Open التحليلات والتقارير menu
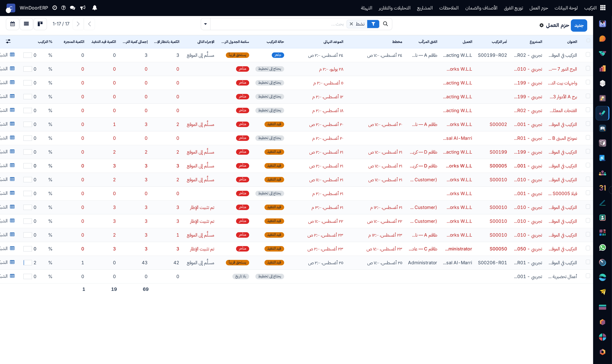Image resolution: width=612 pixels, height=364 pixels. pyautogui.click(x=395, y=8)
